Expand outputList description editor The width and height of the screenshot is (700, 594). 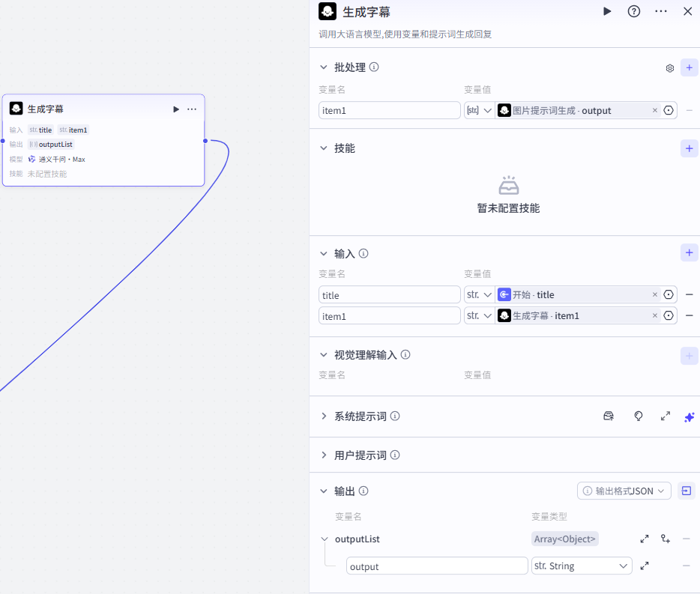tap(645, 539)
